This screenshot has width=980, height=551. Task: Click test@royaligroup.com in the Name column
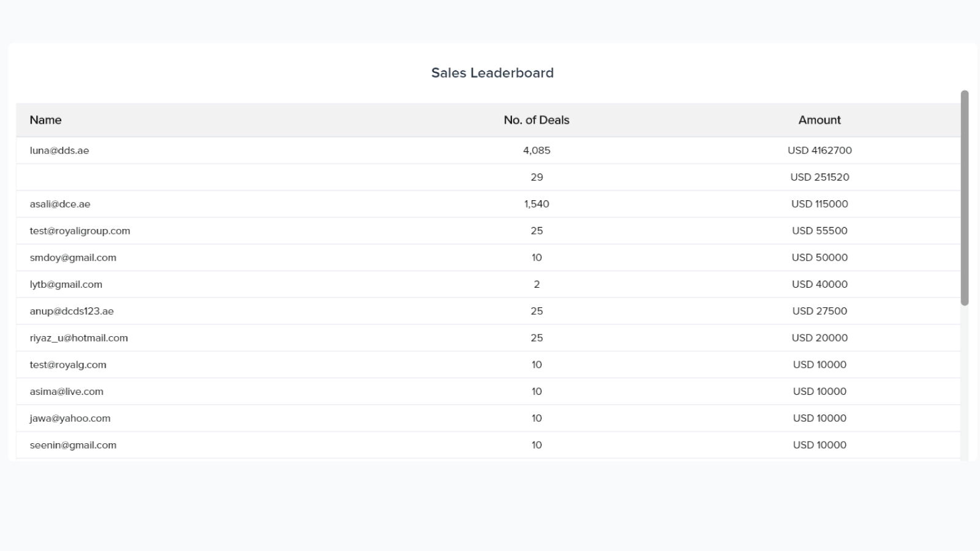point(80,231)
